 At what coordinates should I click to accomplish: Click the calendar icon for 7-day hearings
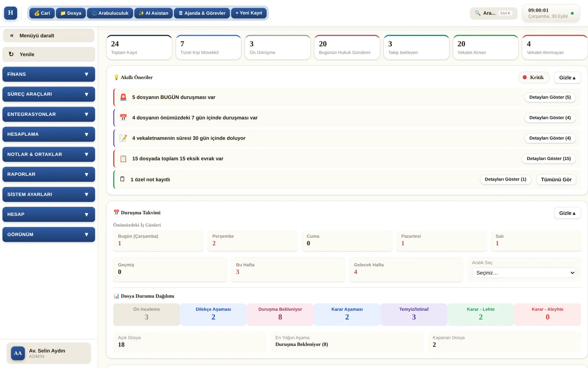[x=123, y=118]
